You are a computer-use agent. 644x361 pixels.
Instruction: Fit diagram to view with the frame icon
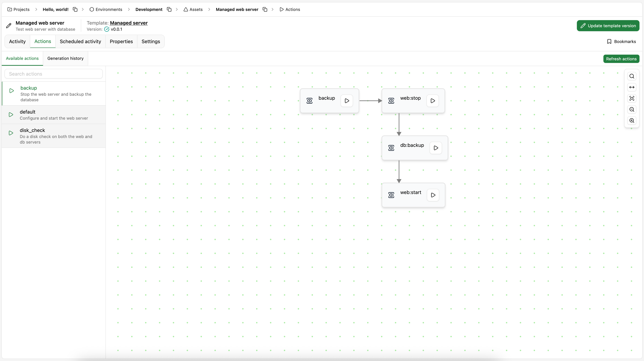632,98
